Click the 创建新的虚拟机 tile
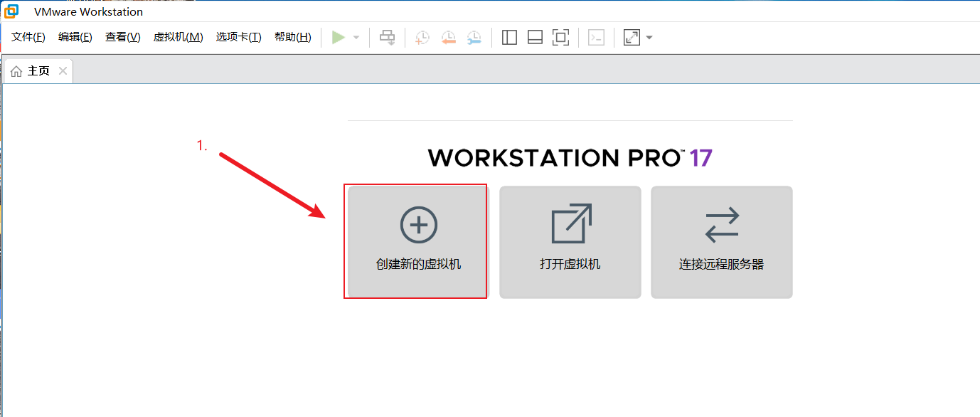Screen dimensions: 980x417 coord(419,242)
